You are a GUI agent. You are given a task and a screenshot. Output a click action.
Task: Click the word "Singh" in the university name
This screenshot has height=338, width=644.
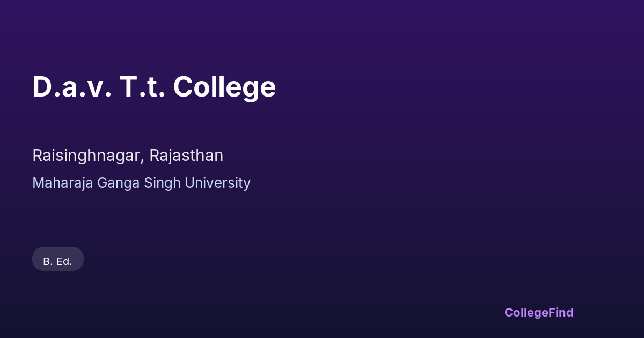tap(163, 183)
